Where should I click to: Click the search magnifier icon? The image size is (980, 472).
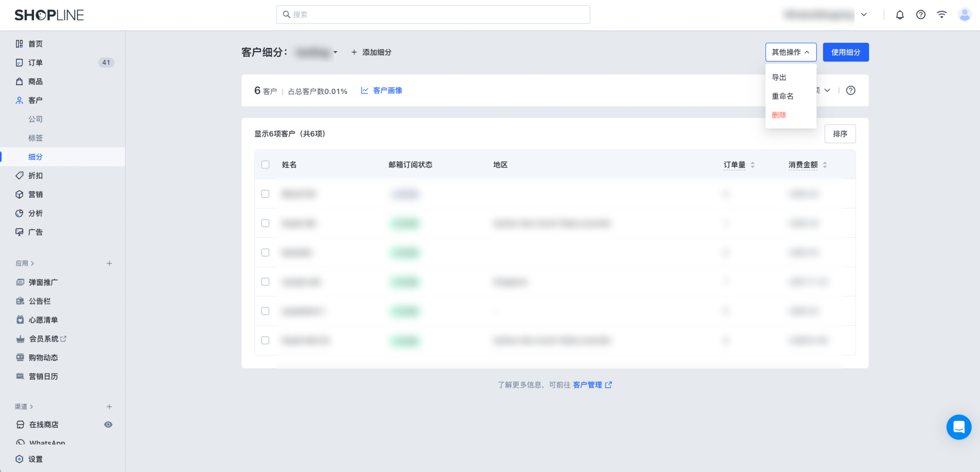point(286,14)
